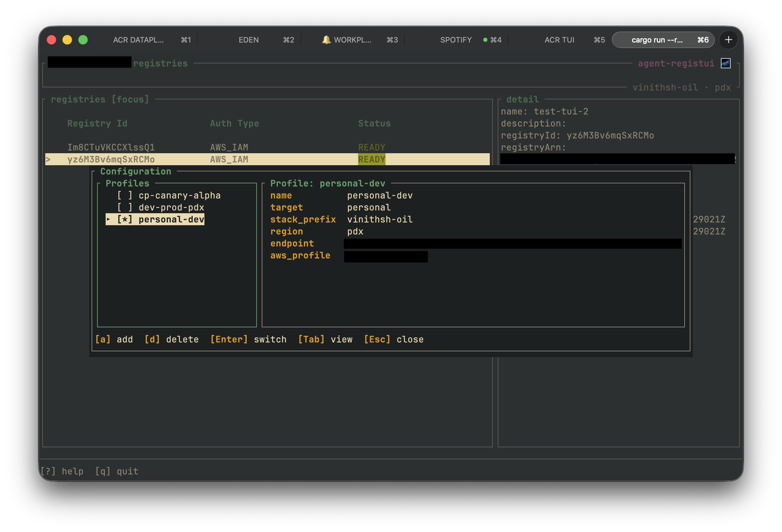Click the [a] add shortcut
The width and height of the screenshot is (782, 532).
[x=114, y=339]
